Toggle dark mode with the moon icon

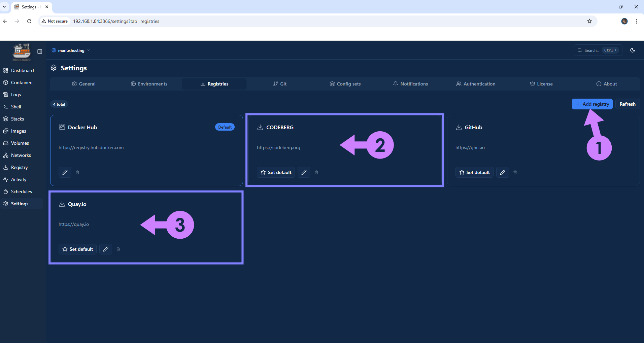point(632,50)
